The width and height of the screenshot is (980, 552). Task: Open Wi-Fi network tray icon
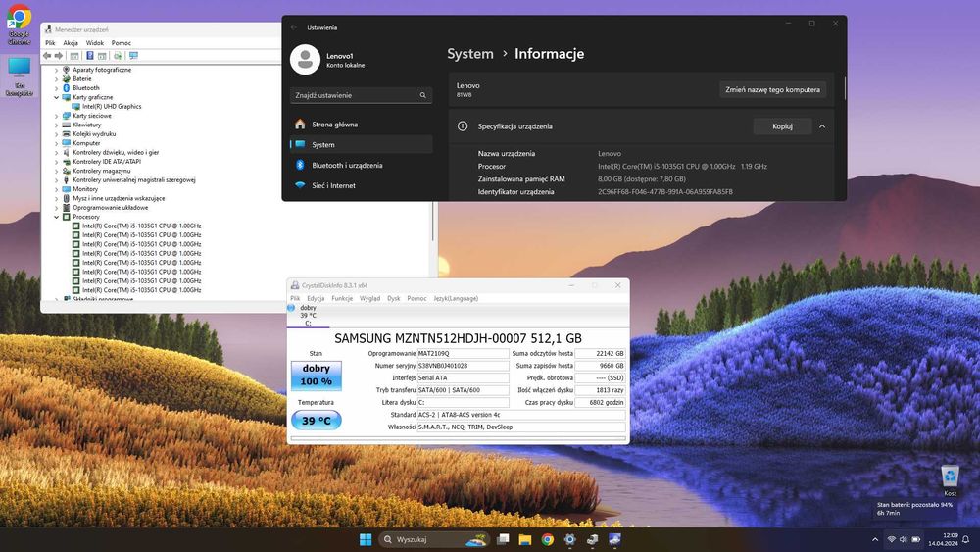point(891,539)
